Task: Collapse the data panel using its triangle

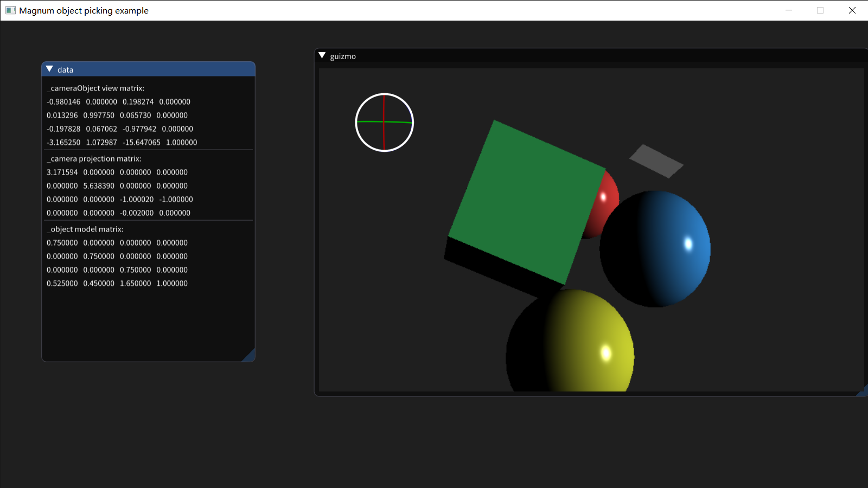Action: tap(49, 69)
